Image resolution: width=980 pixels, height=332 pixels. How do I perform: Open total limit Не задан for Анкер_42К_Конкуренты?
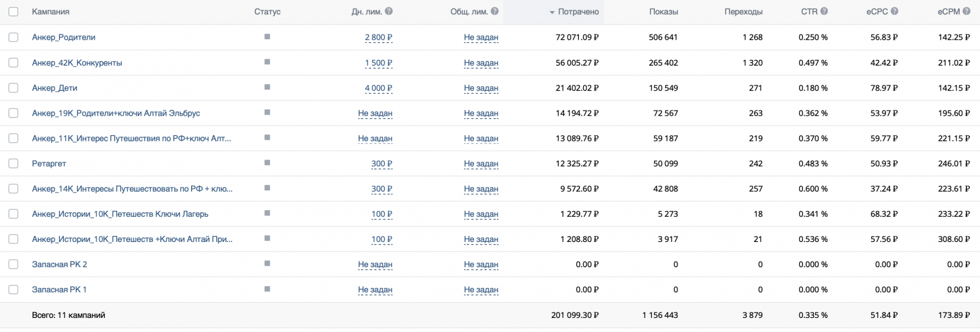pyautogui.click(x=481, y=62)
